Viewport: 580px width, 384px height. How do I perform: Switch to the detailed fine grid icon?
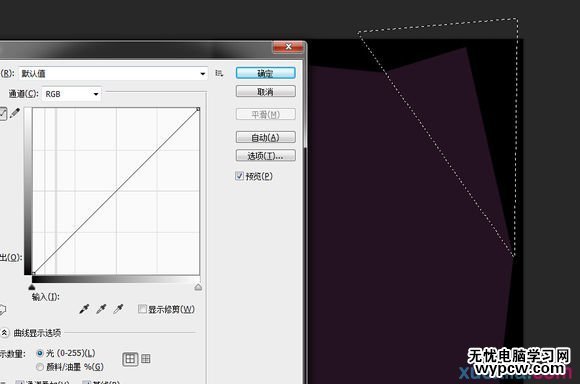146,358
